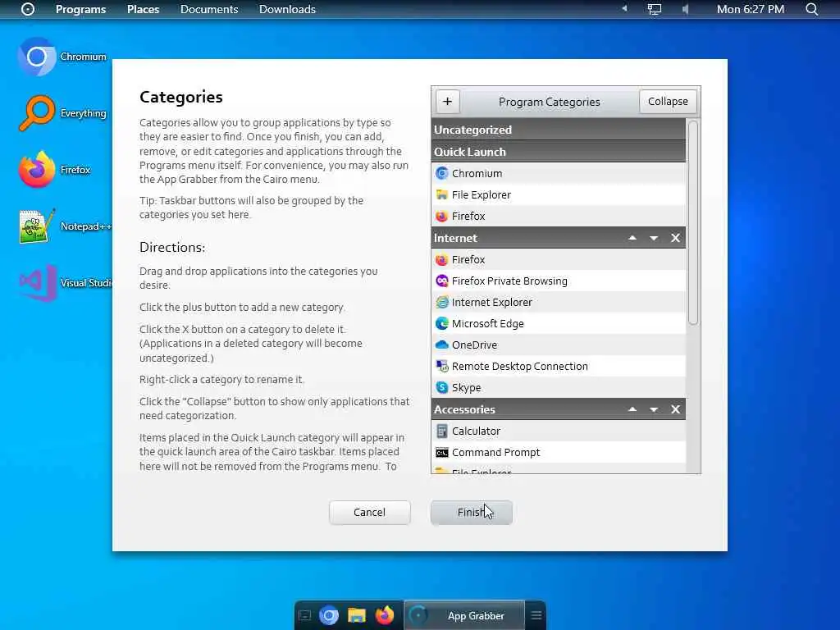The width and height of the screenshot is (840, 630).
Task: Open the Places menu
Action: 143,9
